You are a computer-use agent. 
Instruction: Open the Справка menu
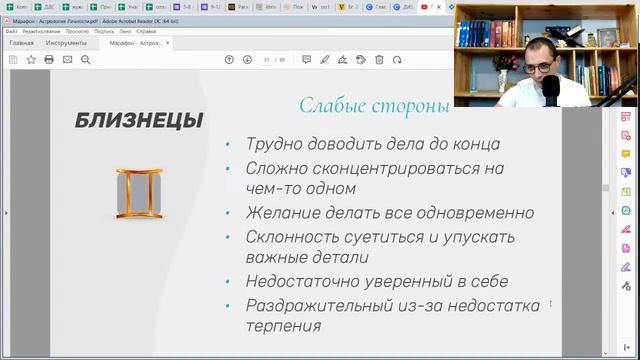pos(146,31)
